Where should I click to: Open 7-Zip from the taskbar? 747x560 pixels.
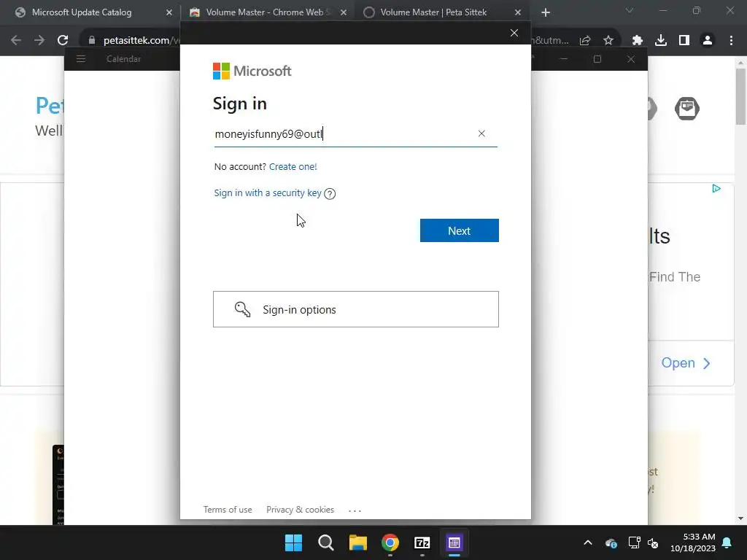422,542
